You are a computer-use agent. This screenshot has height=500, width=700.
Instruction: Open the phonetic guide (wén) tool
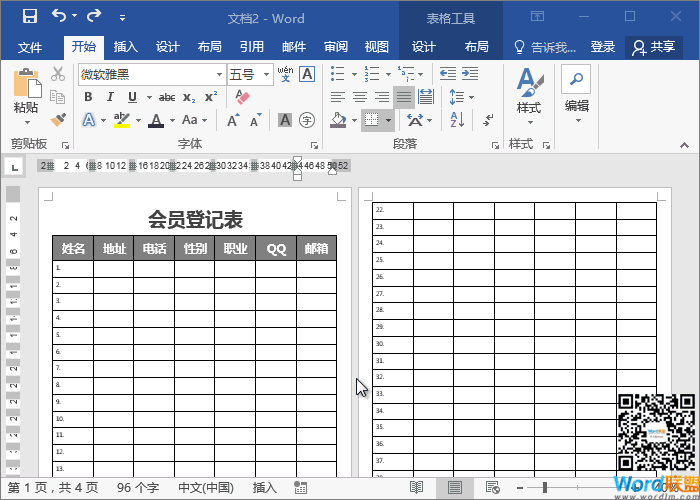tap(285, 74)
